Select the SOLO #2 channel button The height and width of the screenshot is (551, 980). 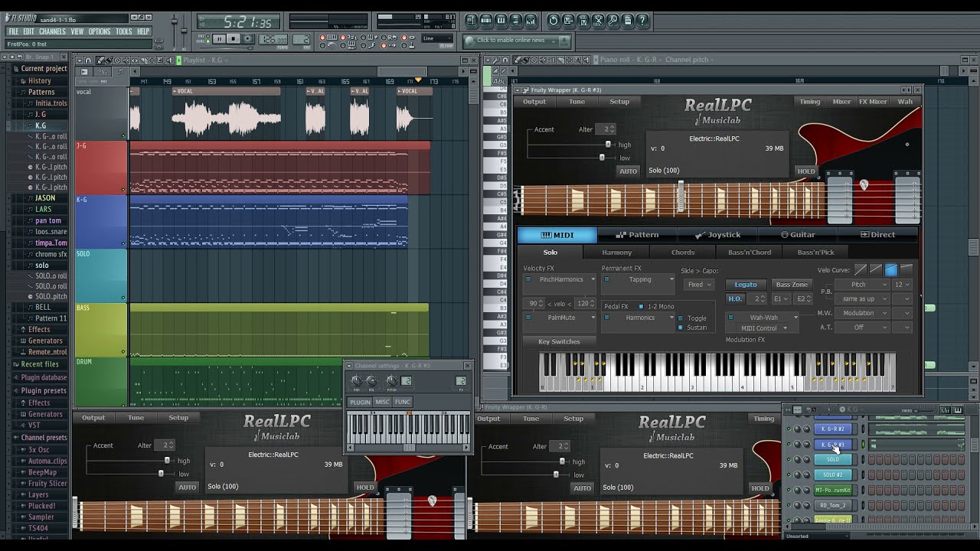[833, 474]
